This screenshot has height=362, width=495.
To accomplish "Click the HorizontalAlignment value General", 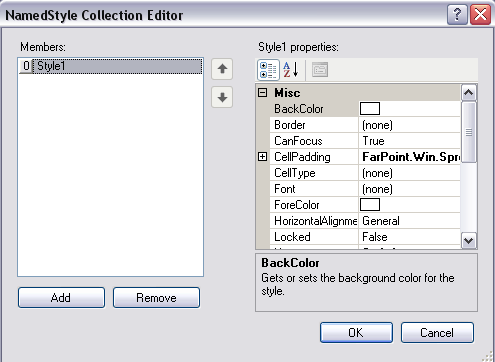I will 381,221.
